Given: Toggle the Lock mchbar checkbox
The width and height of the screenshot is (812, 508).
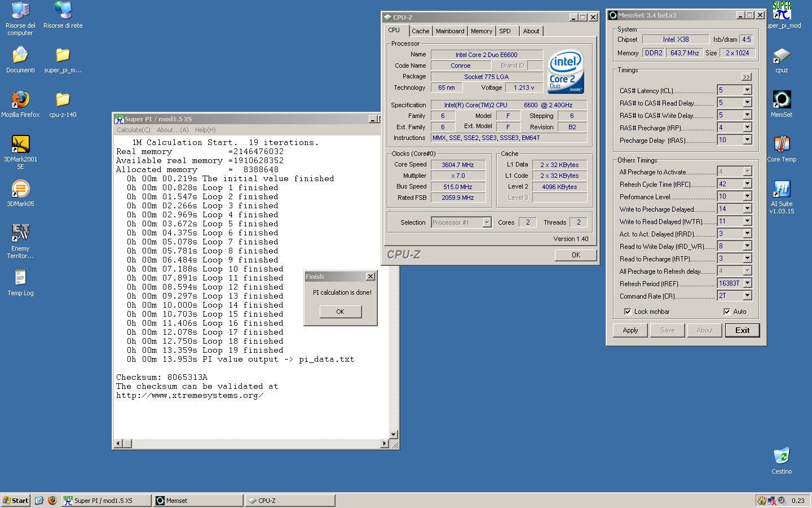Looking at the screenshot, I should (x=627, y=312).
